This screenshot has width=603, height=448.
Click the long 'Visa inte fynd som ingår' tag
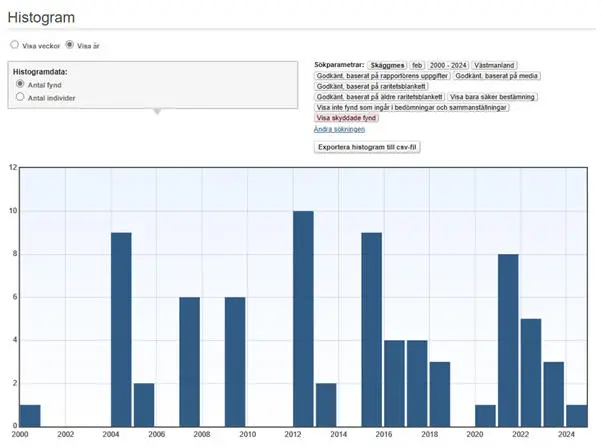click(x=412, y=107)
